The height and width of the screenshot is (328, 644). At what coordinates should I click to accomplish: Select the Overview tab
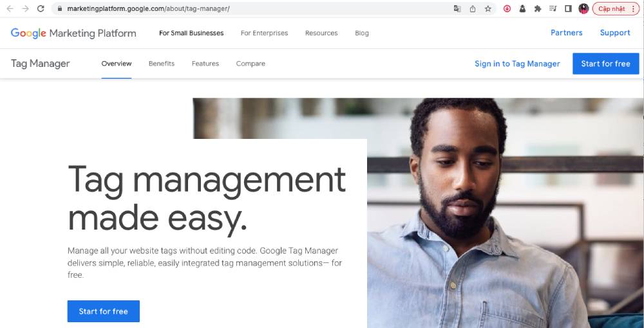click(117, 64)
